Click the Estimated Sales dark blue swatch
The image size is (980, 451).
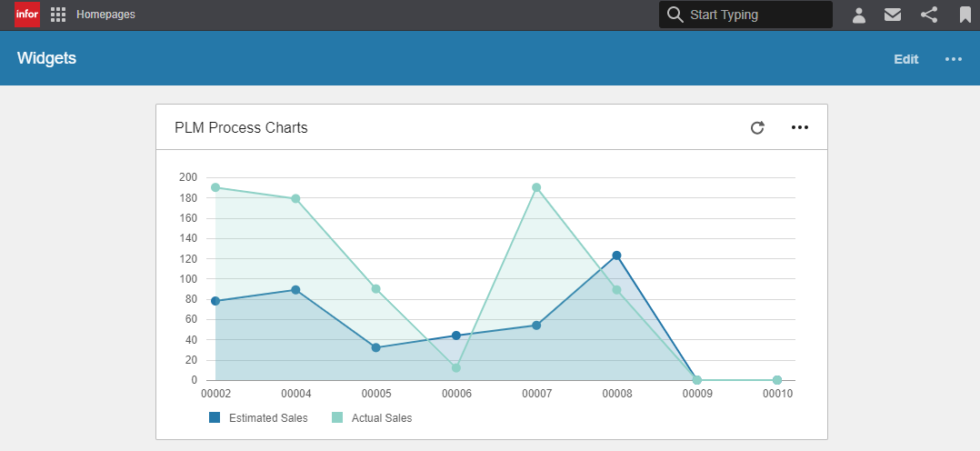tap(215, 418)
